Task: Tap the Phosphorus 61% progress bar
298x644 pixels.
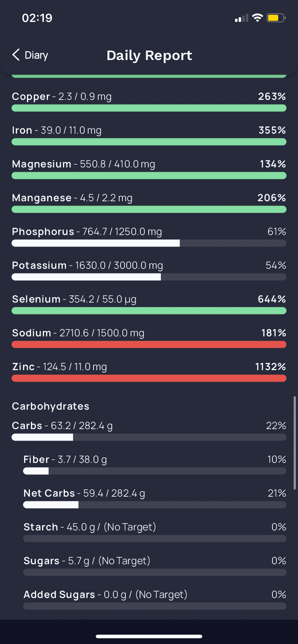Action: pyautogui.click(x=149, y=243)
